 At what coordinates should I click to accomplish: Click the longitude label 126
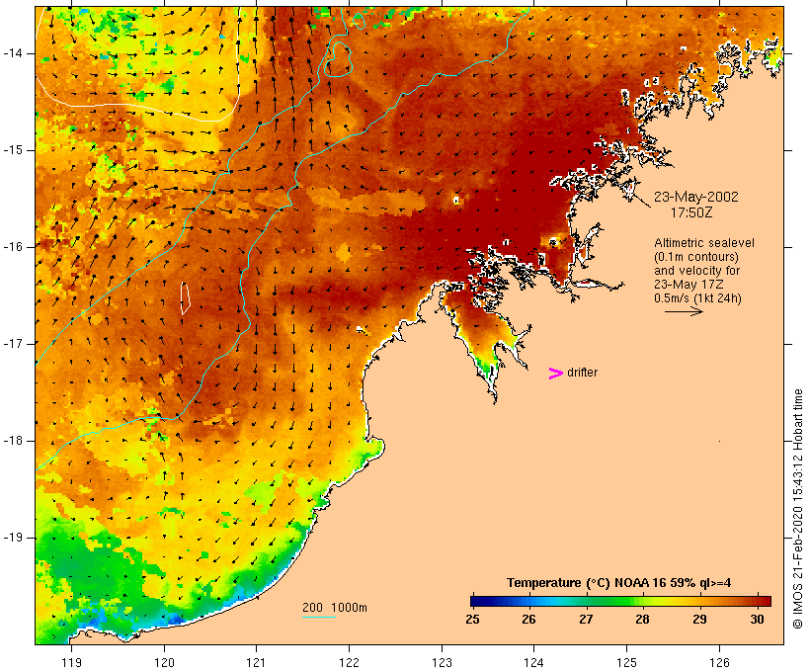click(719, 663)
